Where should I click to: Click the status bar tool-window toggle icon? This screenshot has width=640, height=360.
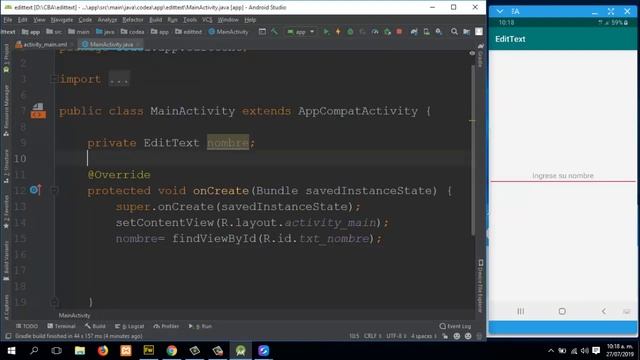[x=8, y=336]
